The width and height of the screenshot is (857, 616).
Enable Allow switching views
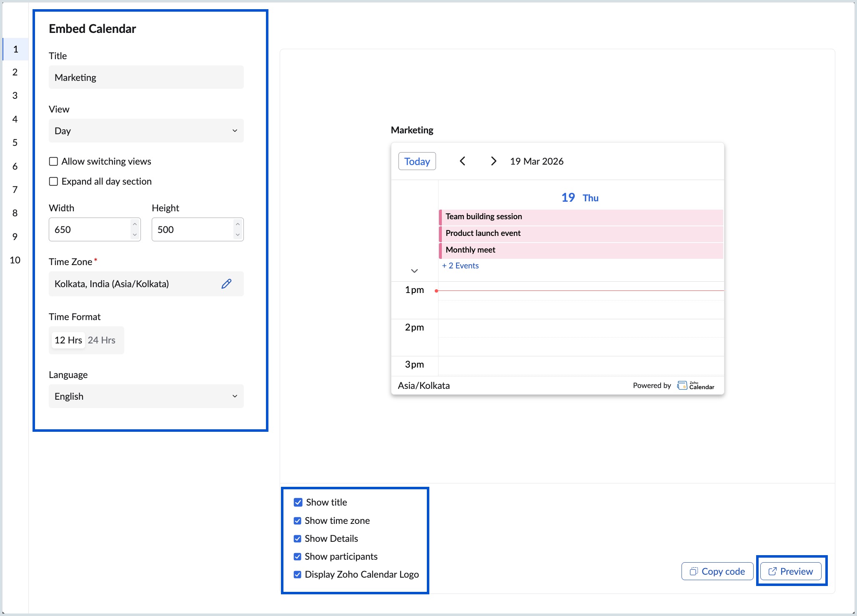[53, 161]
